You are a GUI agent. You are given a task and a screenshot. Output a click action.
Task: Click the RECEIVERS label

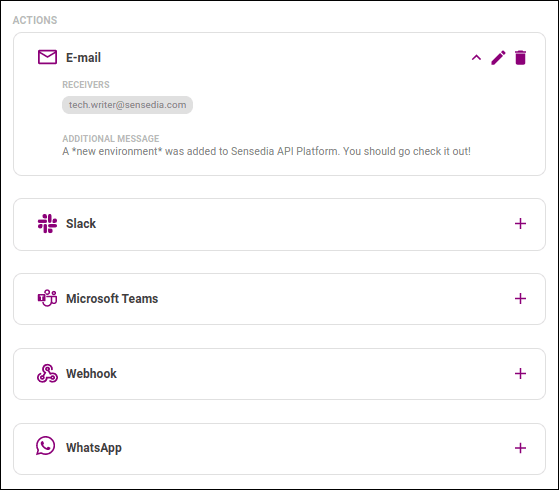tap(86, 85)
